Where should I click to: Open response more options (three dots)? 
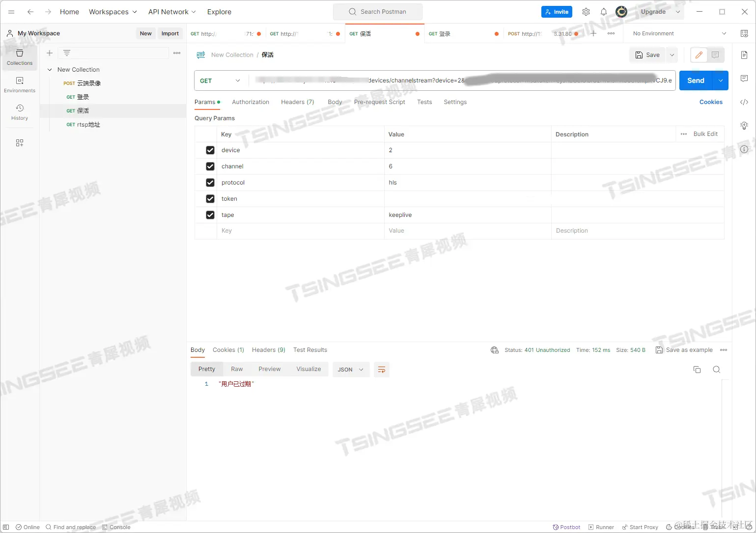tap(724, 350)
